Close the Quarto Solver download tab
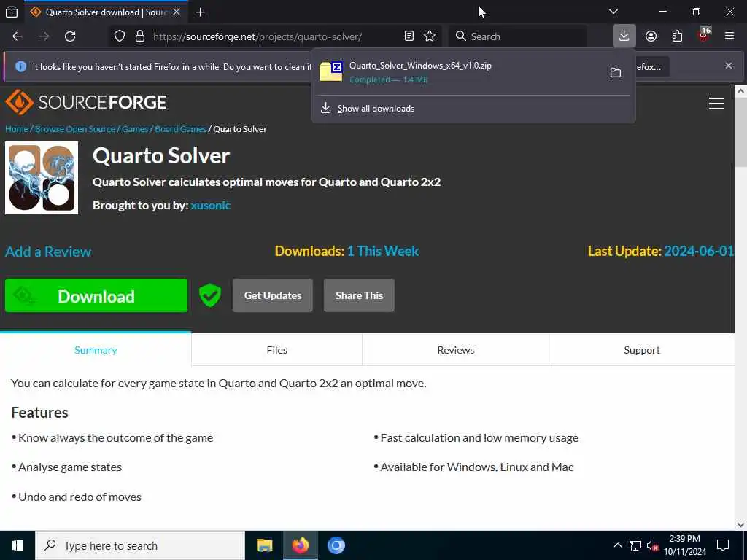The image size is (747, 560). [x=177, y=12]
